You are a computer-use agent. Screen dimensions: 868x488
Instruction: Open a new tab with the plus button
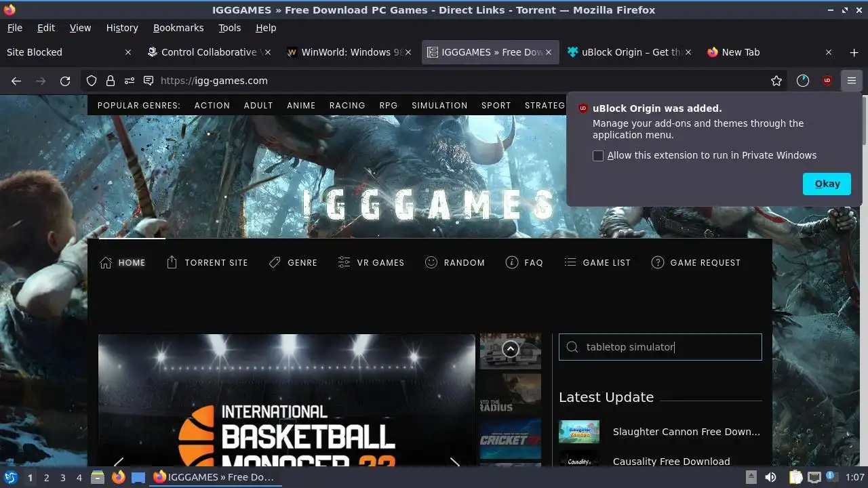(854, 52)
